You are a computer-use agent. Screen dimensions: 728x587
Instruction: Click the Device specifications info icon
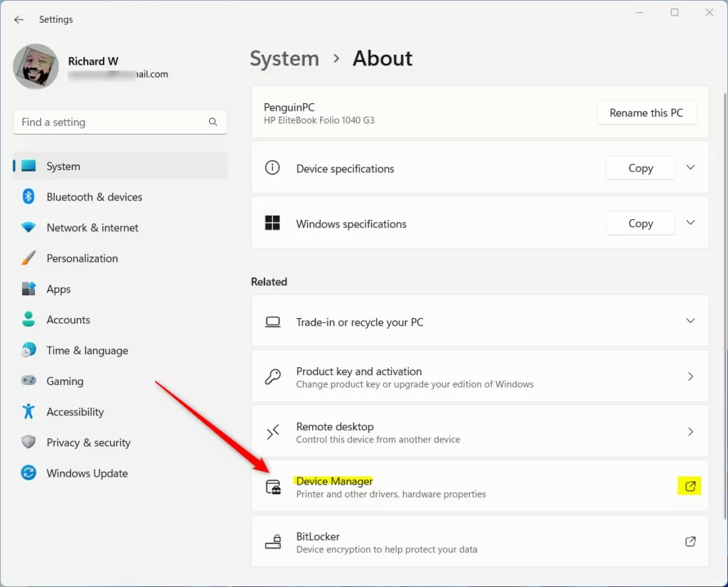tap(272, 167)
